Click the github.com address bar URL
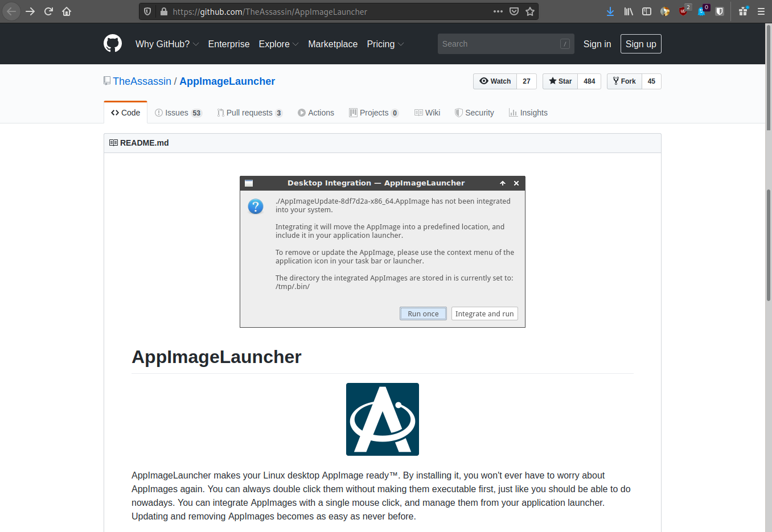This screenshot has width=772, height=532. 270,11
